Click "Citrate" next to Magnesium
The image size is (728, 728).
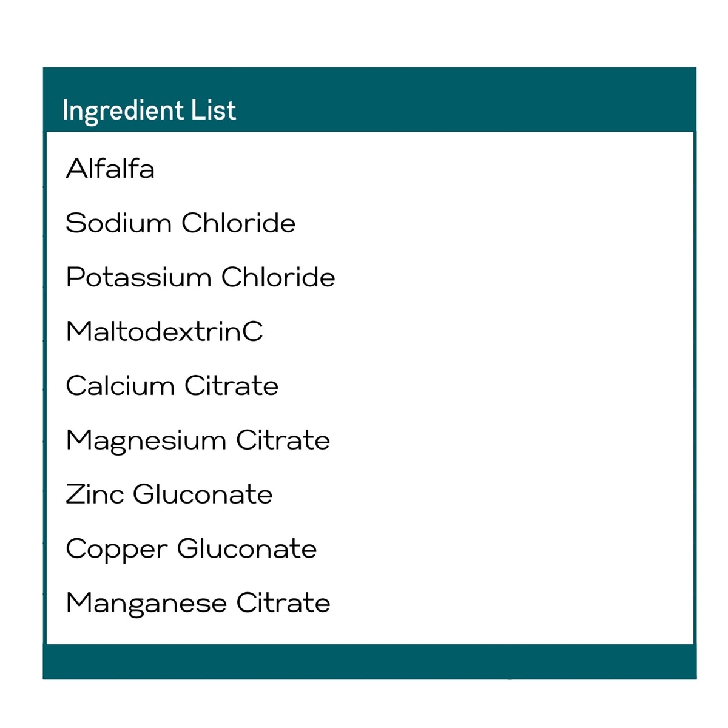tap(283, 440)
